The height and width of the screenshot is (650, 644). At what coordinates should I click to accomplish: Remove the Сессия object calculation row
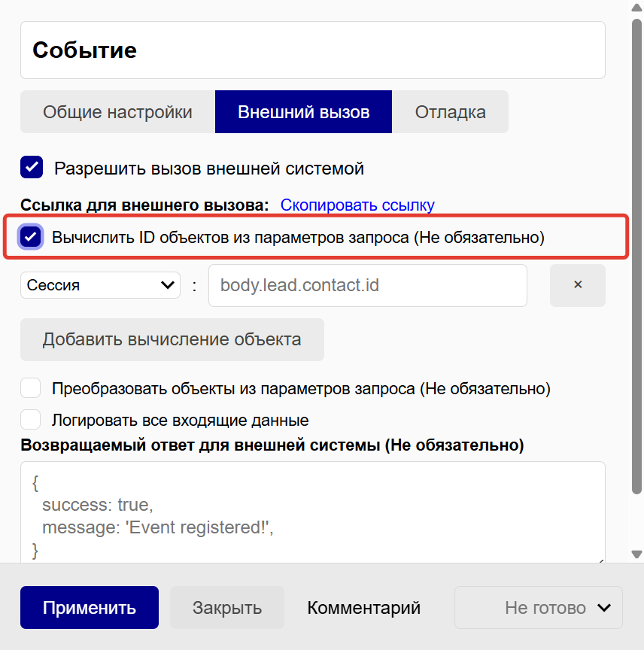[577, 285]
